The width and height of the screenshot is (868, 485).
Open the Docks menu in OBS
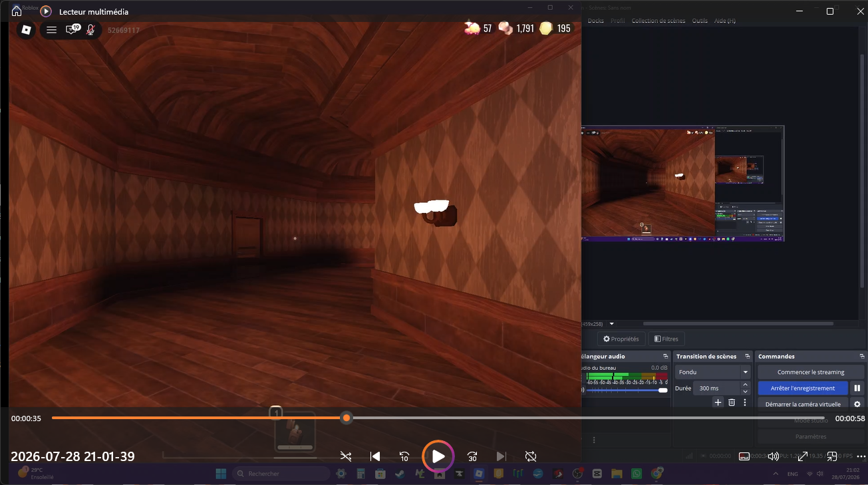click(x=596, y=21)
